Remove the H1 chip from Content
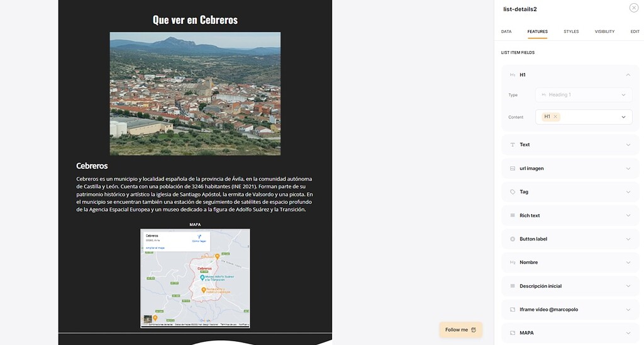The height and width of the screenshot is (345, 644). point(555,117)
